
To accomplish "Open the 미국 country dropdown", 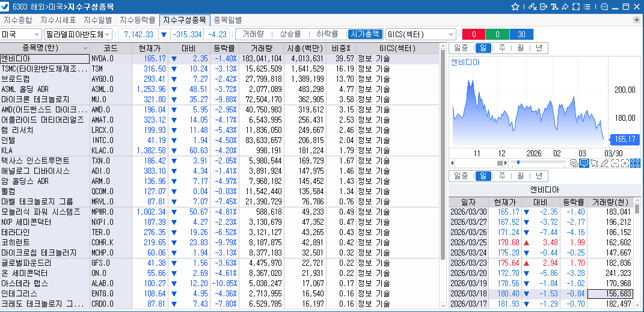I will coord(21,34).
